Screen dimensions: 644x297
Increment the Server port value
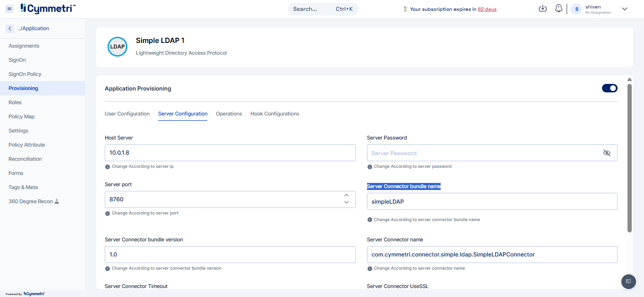346,195
